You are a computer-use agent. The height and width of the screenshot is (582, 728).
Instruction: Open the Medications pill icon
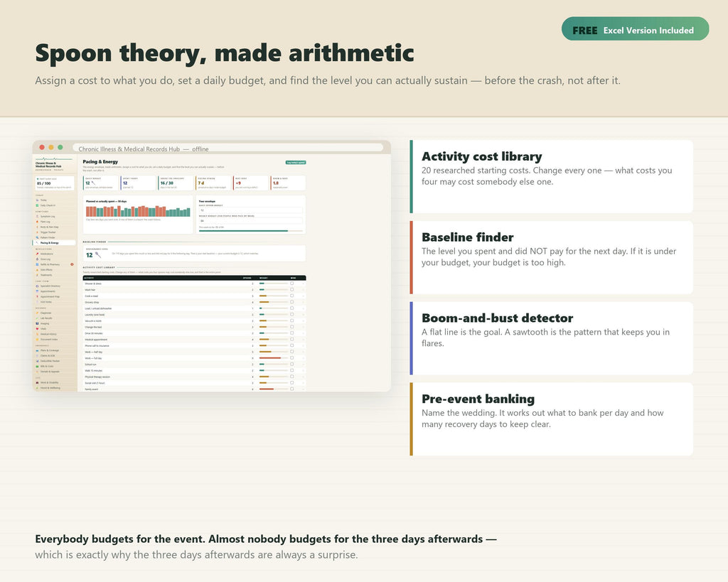point(37,254)
